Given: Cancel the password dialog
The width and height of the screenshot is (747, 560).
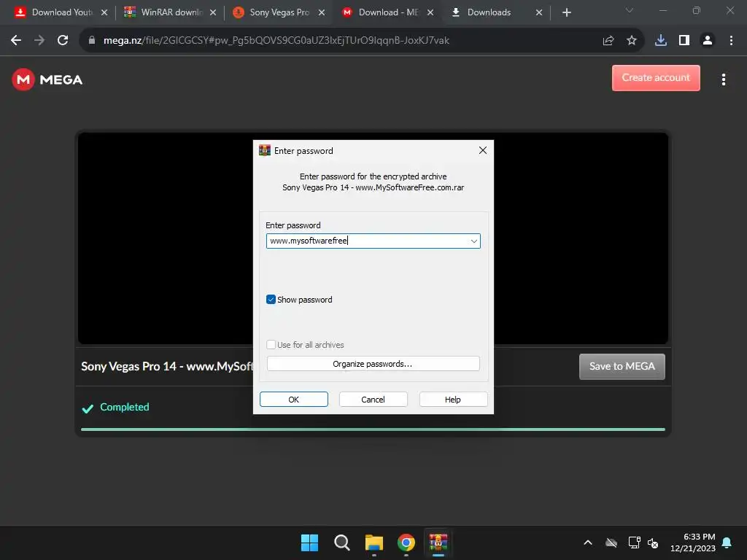Looking at the screenshot, I should [373, 400].
